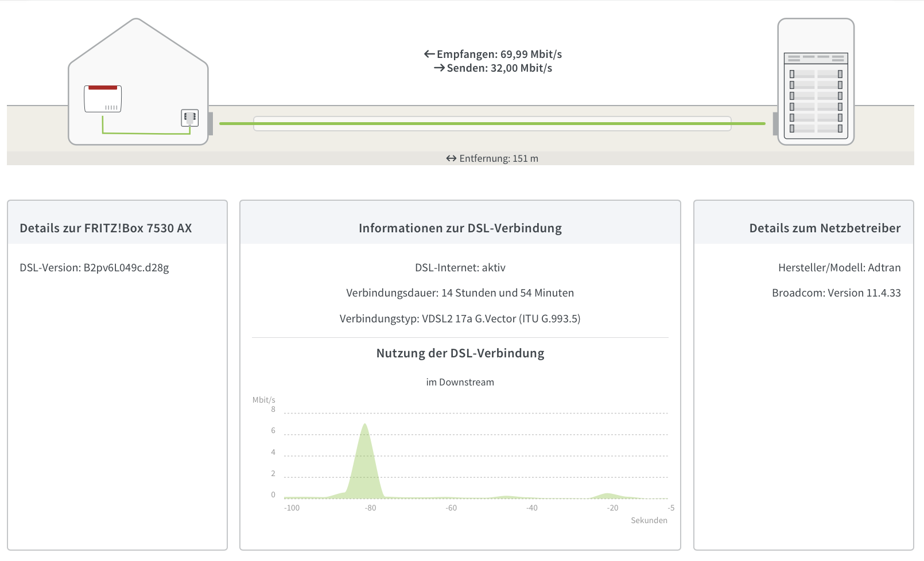This screenshot has height=561, width=924.
Task: Click the 'Hersteller/Modell: Adtran' entry
Action: click(x=839, y=268)
